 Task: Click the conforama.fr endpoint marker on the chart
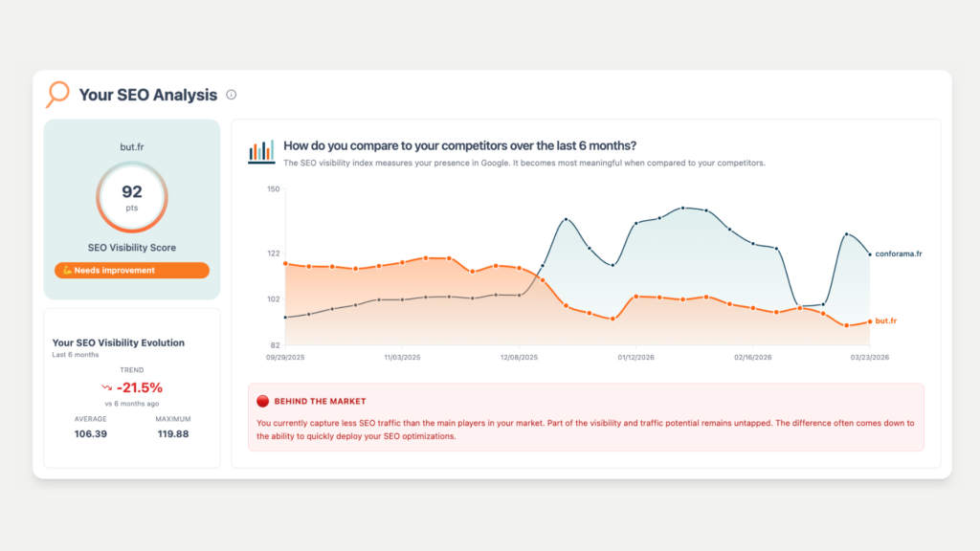coord(869,254)
